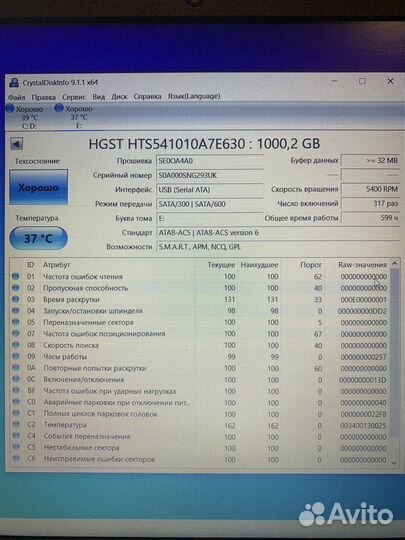Click the 37 °C temperature indicator

(x=38, y=238)
